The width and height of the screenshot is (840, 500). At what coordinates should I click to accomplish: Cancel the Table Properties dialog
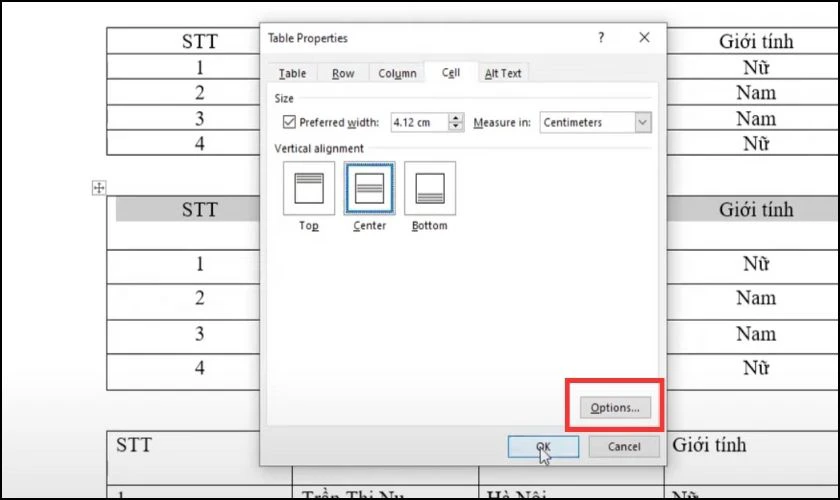pyautogui.click(x=624, y=446)
